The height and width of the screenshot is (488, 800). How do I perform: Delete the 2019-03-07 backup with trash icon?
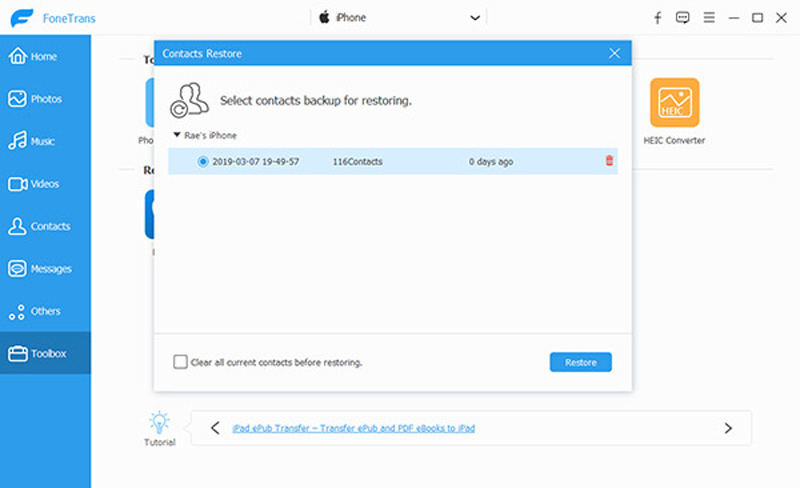609,161
